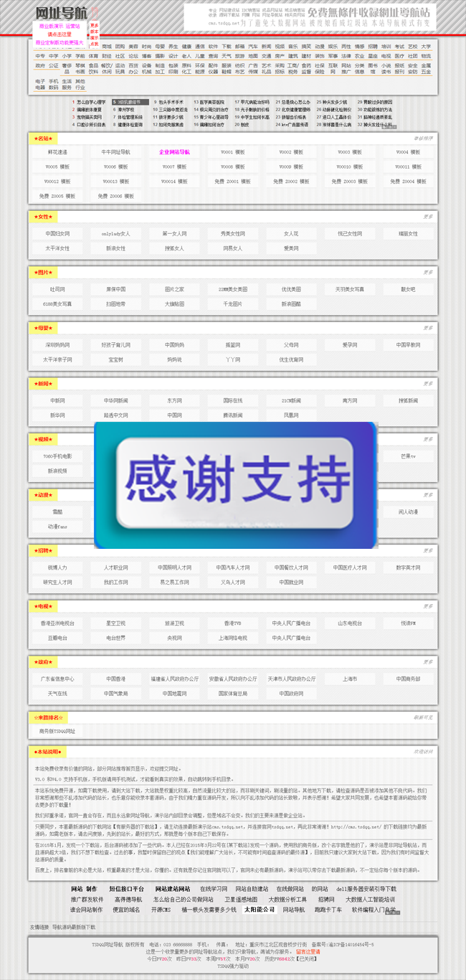Screen dimensions: 466x980
Task: Open the 中国商务部 link
Action: (x=409, y=679)
